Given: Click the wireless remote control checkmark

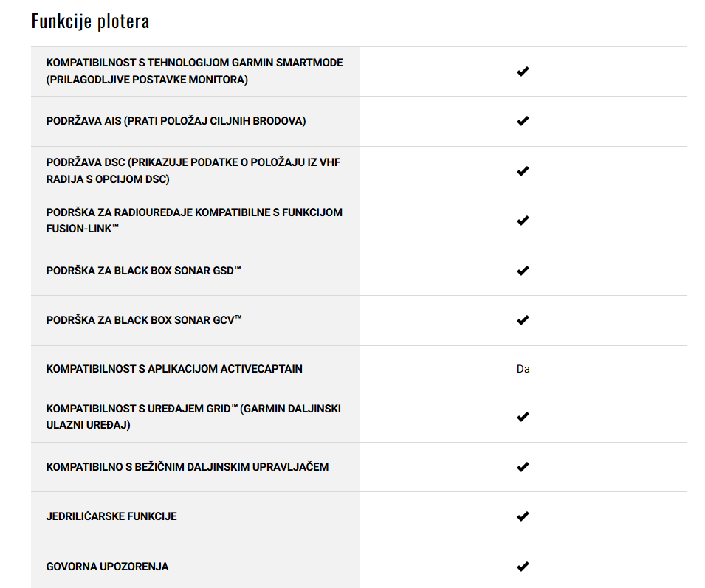Looking at the screenshot, I should point(523,467).
